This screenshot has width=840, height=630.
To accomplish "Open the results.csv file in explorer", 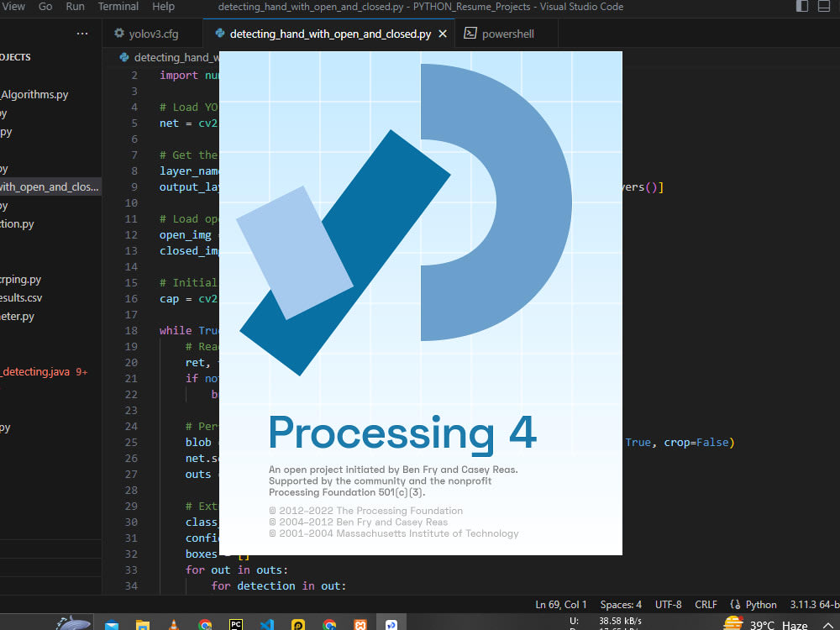I will click(21, 298).
